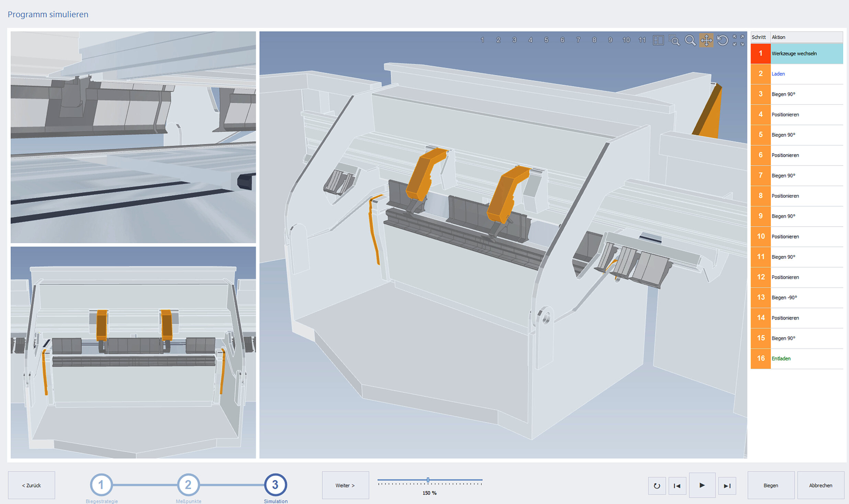Screen dimensions: 849x504
Task: Click the Weiter button
Action: pyautogui.click(x=345, y=485)
